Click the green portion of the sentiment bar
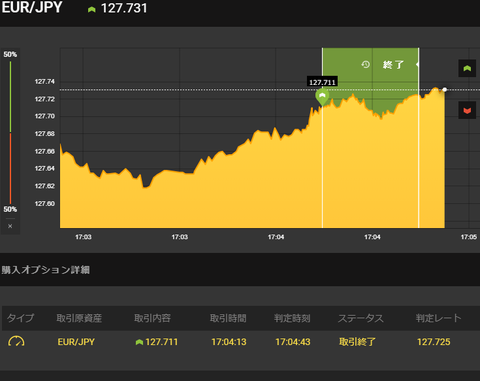The width and height of the screenshot is (480, 381). click(x=10, y=97)
